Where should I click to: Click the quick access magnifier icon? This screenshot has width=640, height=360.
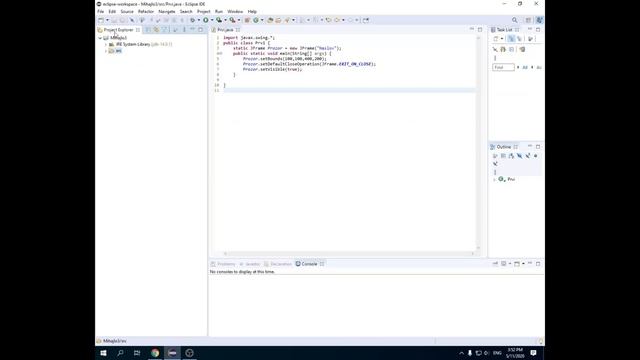point(515,20)
